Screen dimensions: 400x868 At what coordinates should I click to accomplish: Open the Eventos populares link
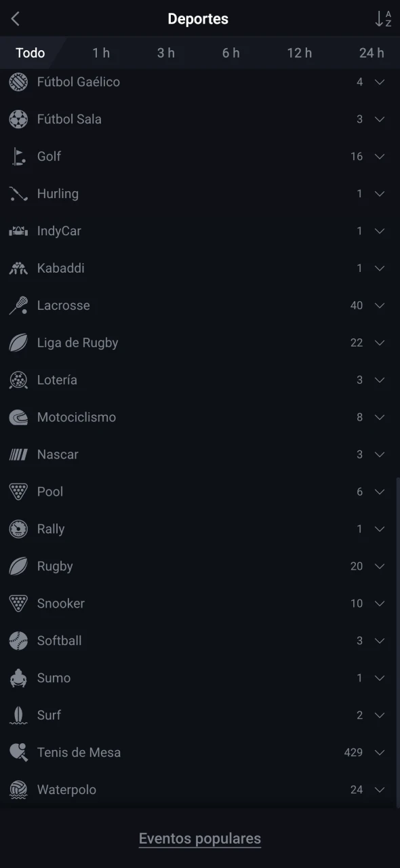[x=200, y=839]
